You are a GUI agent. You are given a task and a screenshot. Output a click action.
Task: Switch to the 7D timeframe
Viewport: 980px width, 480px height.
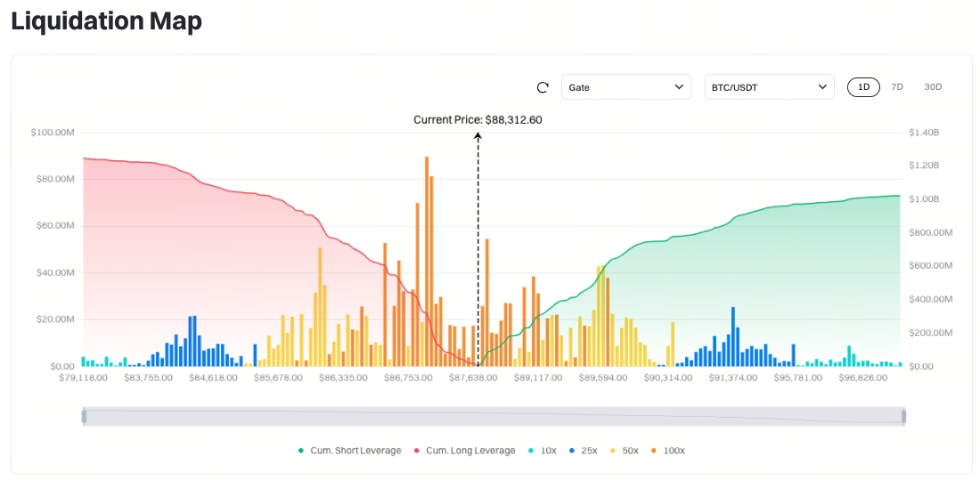tap(897, 87)
